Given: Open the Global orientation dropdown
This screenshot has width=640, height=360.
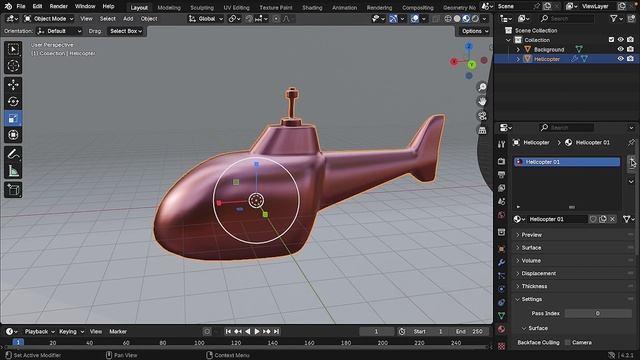Looking at the screenshot, I should 206,19.
